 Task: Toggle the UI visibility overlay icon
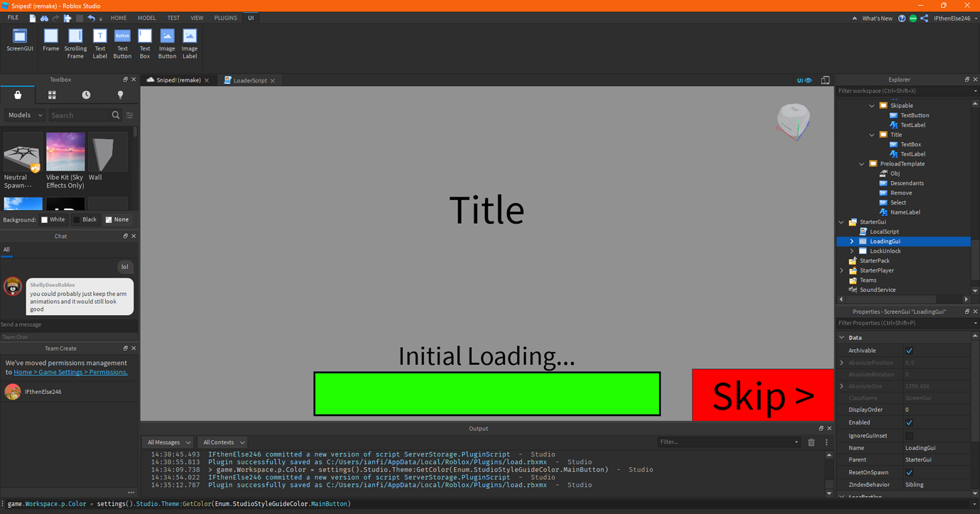[806, 80]
